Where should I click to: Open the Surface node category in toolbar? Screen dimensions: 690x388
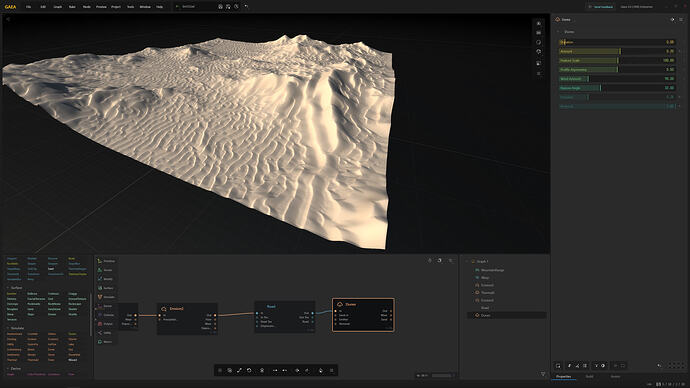click(x=105, y=288)
